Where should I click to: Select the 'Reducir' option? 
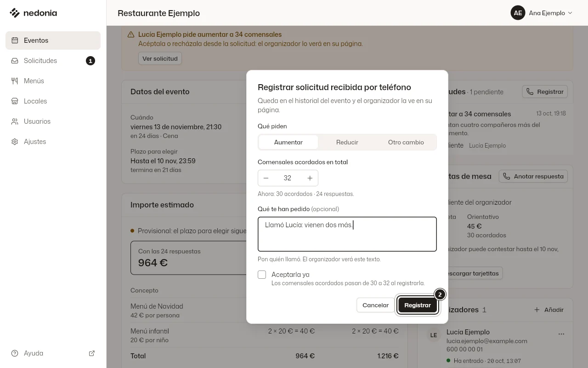[x=347, y=142]
